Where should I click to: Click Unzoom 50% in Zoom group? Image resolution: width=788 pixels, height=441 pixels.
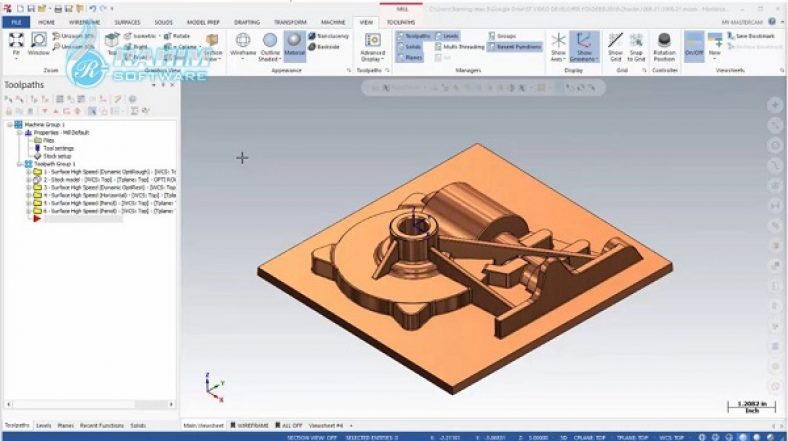click(x=73, y=36)
